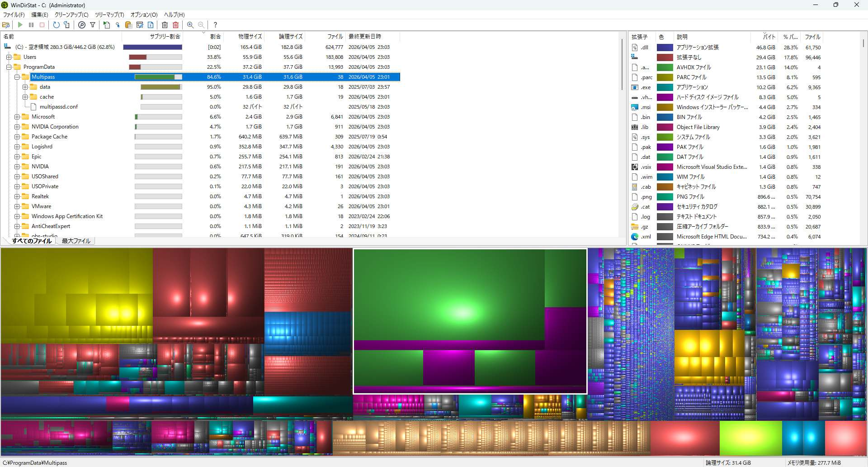Click the funnel filter icon
The height and width of the screenshot is (467, 868).
pyautogui.click(x=93, y=25)
